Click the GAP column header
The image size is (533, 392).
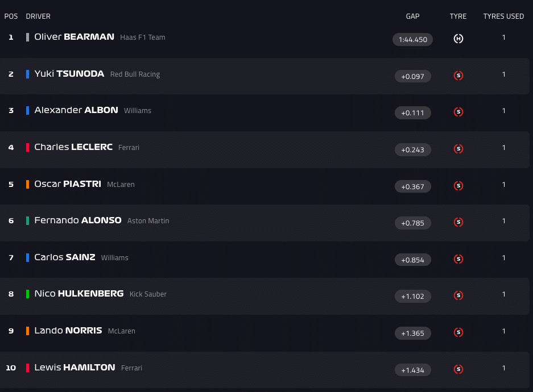412,16
